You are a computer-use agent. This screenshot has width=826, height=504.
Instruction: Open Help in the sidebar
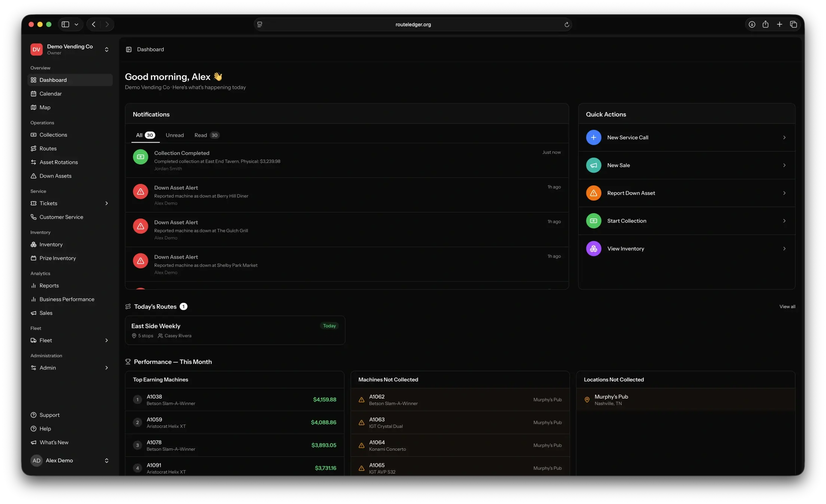pos(70,429)
